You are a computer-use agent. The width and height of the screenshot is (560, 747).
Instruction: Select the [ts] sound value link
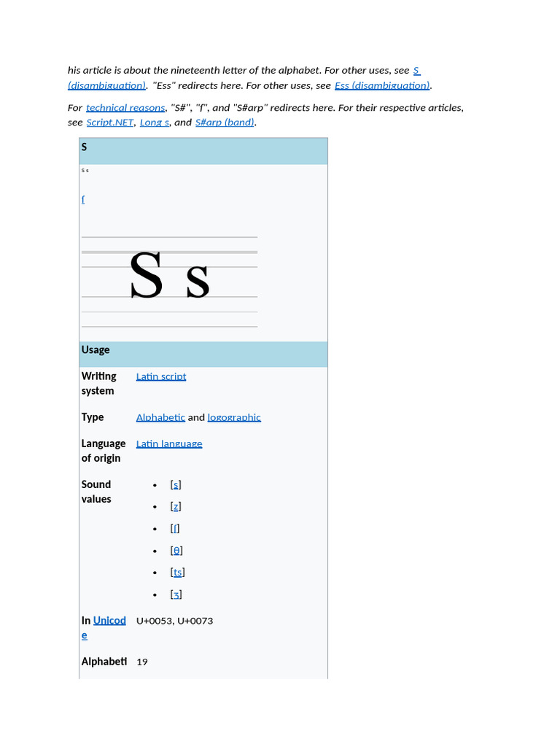(178, 572)
